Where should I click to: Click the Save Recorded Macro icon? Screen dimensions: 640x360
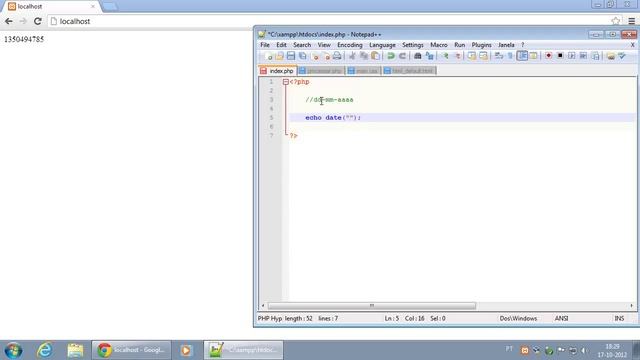596,56
